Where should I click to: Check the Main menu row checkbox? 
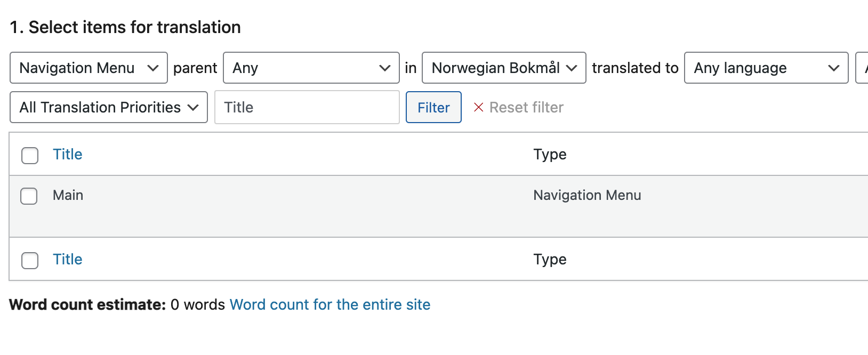pyautogui.click(x=29, y=196)
